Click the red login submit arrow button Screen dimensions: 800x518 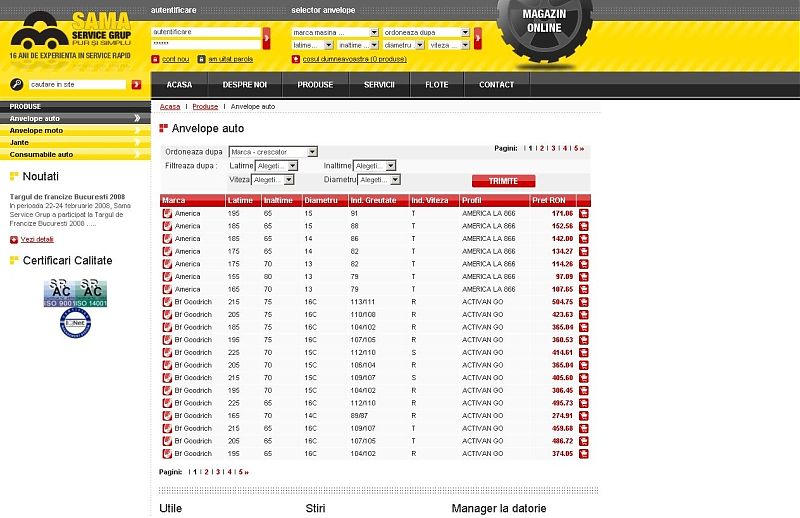(x=266, y=38)
